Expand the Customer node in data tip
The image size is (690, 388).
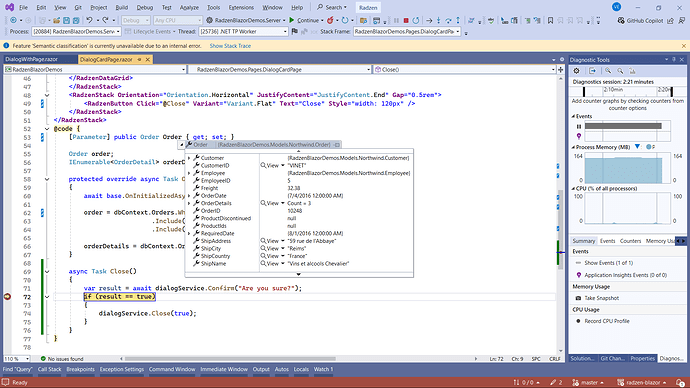(189, 158)
